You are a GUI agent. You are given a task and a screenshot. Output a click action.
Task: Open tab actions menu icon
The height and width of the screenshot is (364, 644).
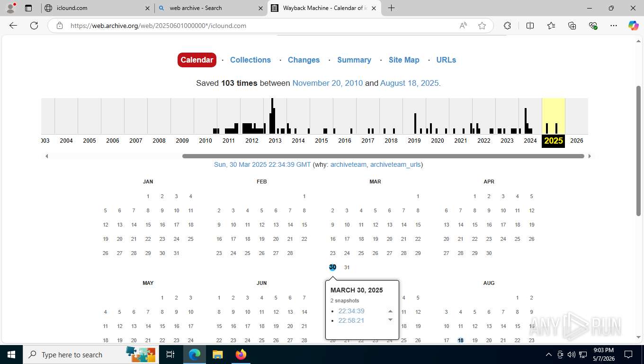point(28,8)
